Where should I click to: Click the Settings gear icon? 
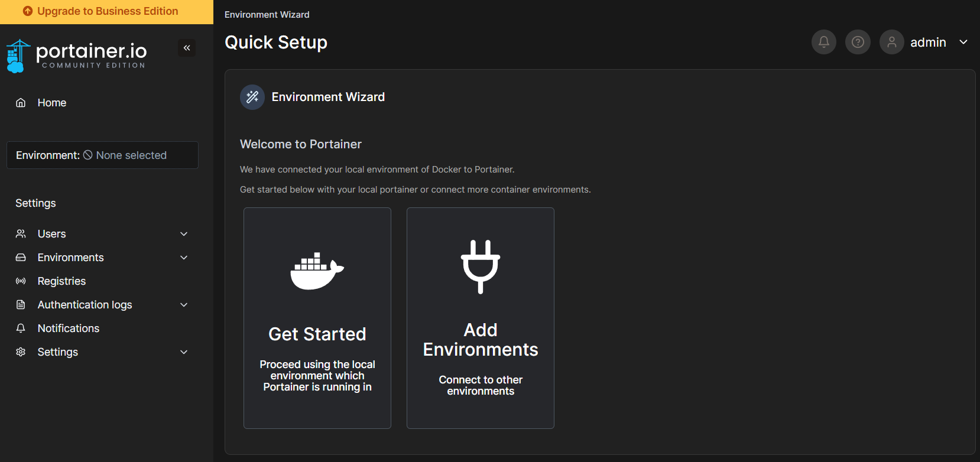tap(21, 352)
